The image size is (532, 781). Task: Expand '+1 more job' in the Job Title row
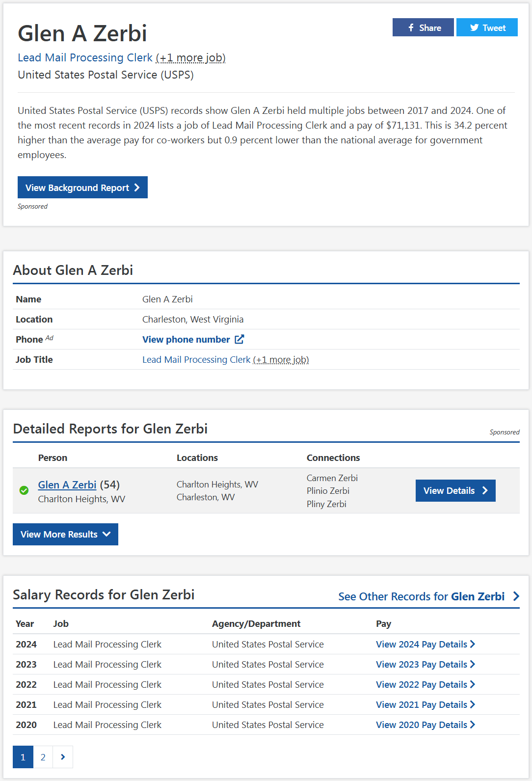click(x=281, y=360)
